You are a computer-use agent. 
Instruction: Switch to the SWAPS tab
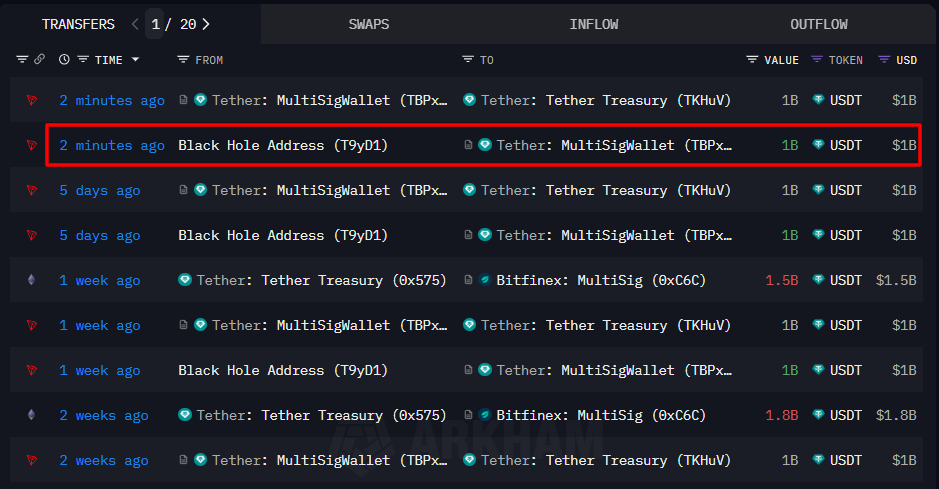click(369, 25)
